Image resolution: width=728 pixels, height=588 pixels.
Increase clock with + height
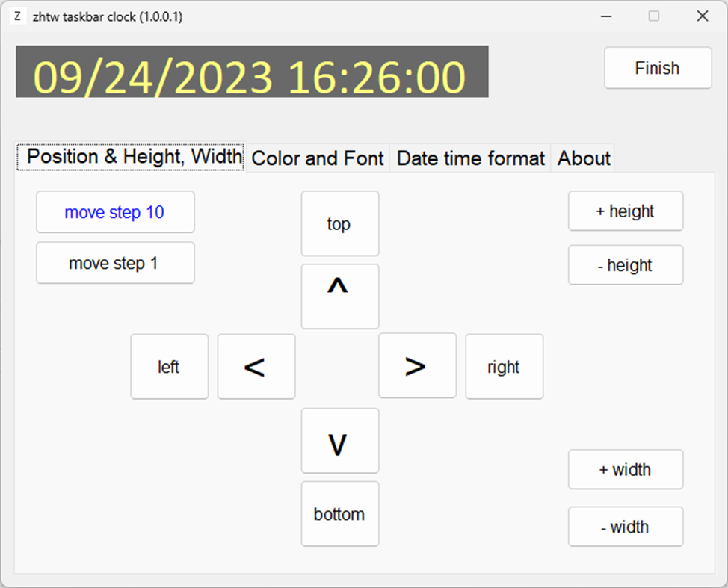(x=625, y=211)
